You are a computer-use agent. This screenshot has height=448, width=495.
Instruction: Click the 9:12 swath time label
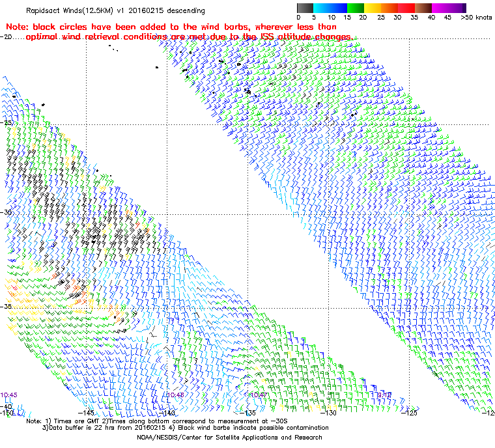[384, 395]
